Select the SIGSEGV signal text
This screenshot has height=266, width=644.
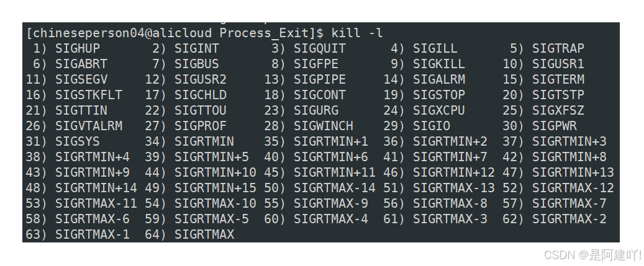tap(81, 79)
